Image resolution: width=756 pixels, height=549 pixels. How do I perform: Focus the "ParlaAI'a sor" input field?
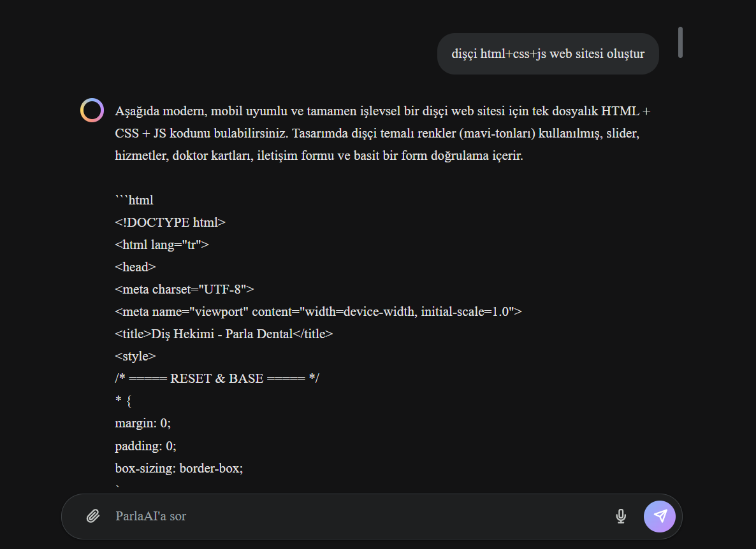(x=357, y=517)
